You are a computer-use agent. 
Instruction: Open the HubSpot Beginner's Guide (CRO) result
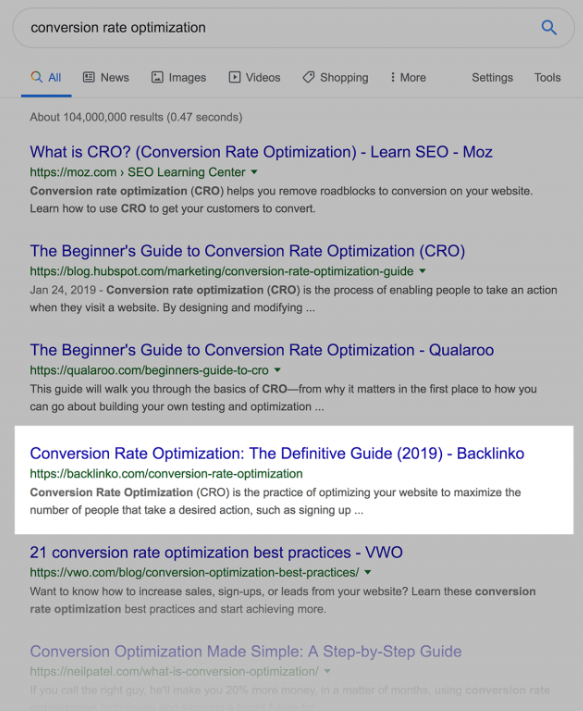click(248, 251)
